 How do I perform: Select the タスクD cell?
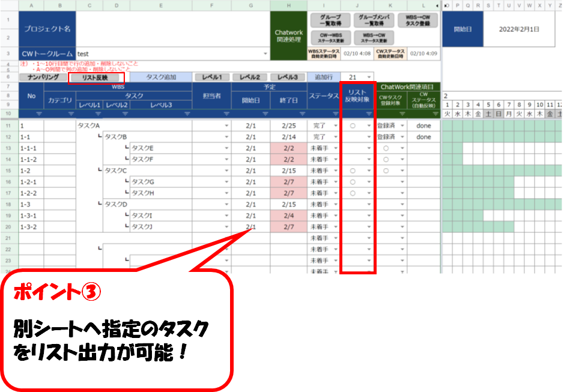(148, 204)
